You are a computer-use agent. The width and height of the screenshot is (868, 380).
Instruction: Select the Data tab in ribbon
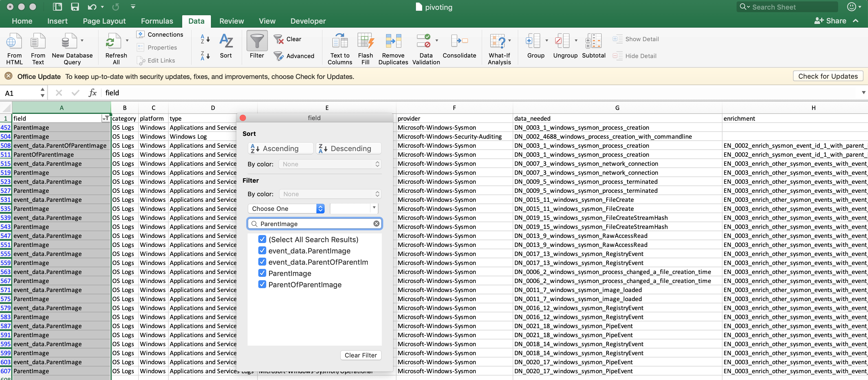(195, 21)
